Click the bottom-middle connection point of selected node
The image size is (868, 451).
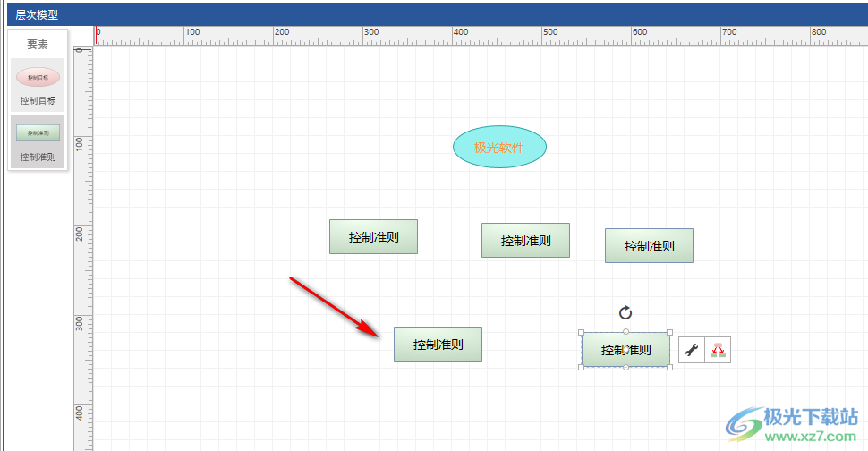(625, 368)
